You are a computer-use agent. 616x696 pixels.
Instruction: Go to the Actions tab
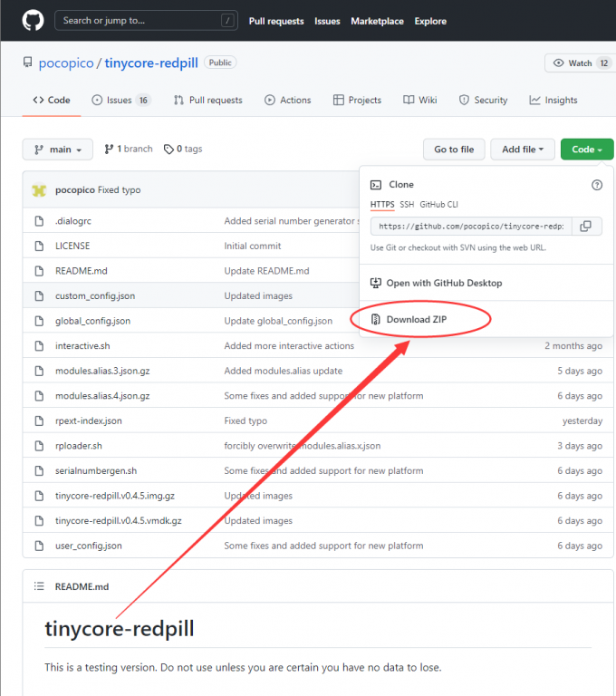[287, 101]
